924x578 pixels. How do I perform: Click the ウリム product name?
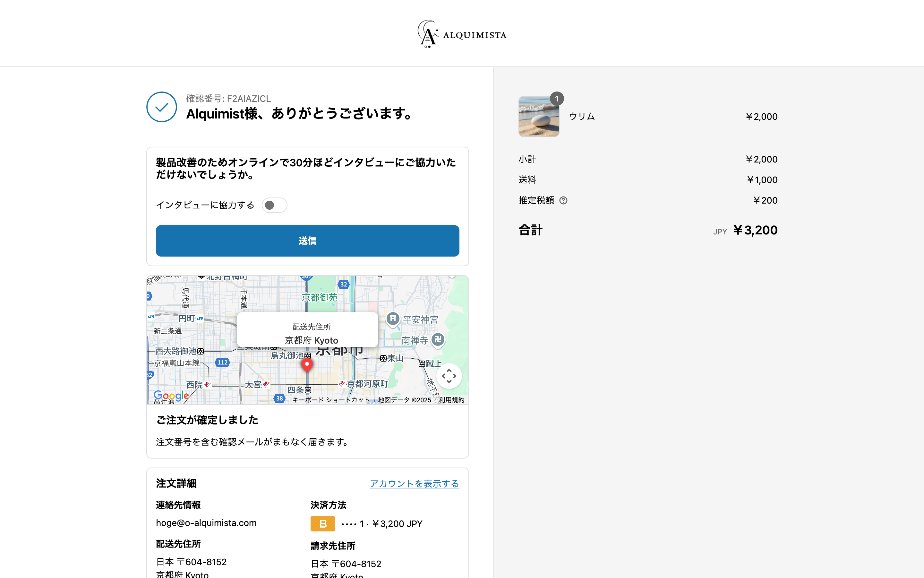click(x=581, y=116)
